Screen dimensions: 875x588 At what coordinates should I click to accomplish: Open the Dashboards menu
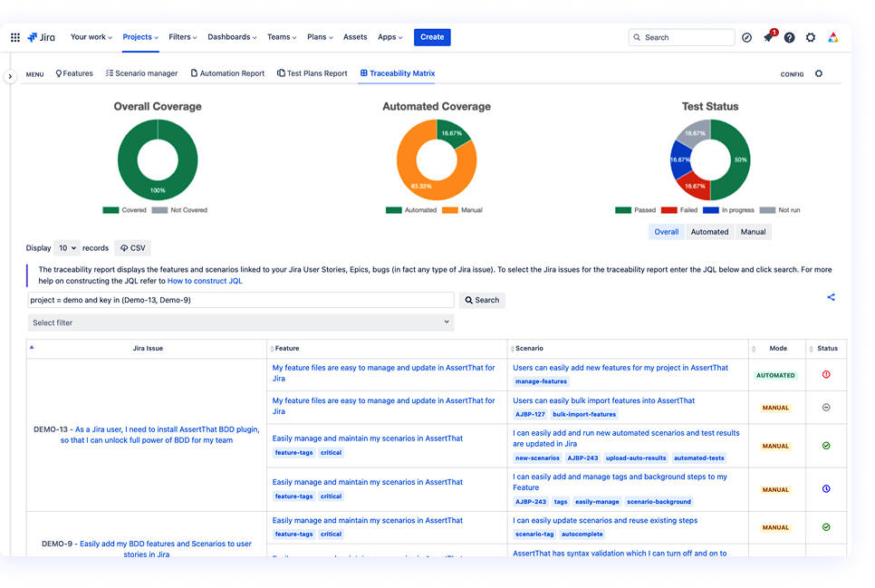(x=232, y=37)
